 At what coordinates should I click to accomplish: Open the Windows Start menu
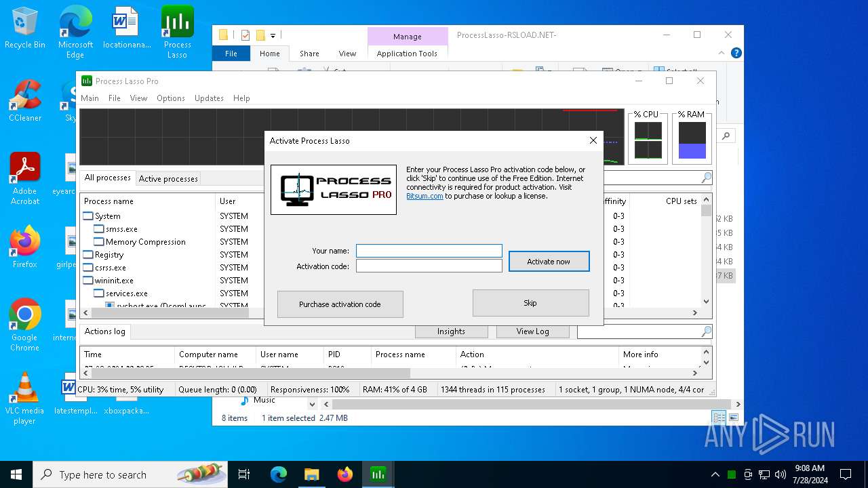(16, 474)
